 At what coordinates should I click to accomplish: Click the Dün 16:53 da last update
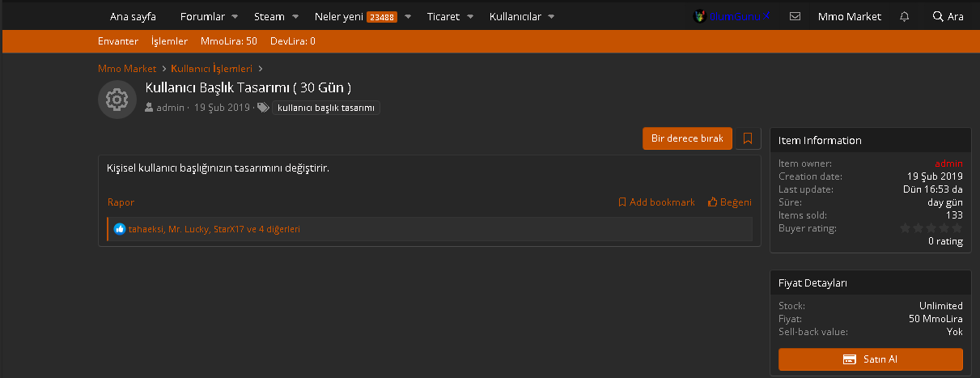[933, 189]
